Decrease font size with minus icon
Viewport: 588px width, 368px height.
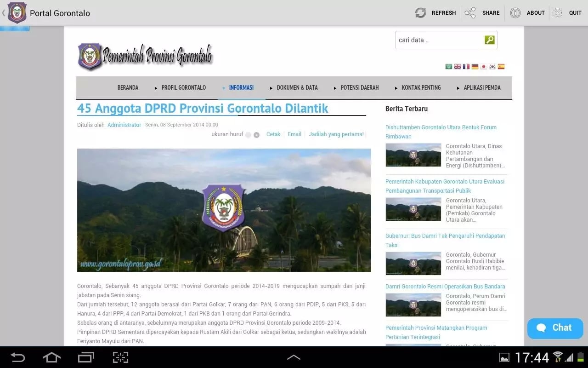click(x=249, y=135)
